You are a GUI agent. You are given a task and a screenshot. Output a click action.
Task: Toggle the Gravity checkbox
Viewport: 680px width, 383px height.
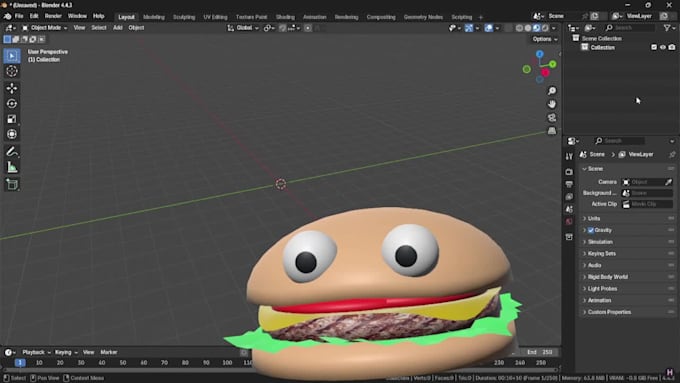[591, 230]
